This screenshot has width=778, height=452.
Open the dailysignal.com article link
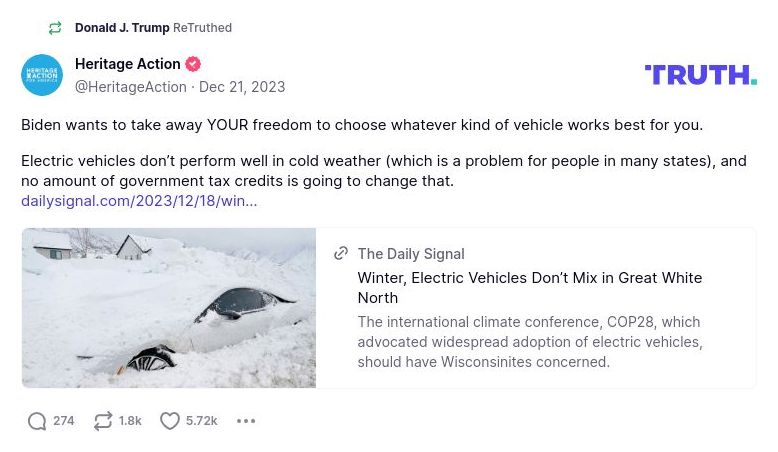click(139, 201)
